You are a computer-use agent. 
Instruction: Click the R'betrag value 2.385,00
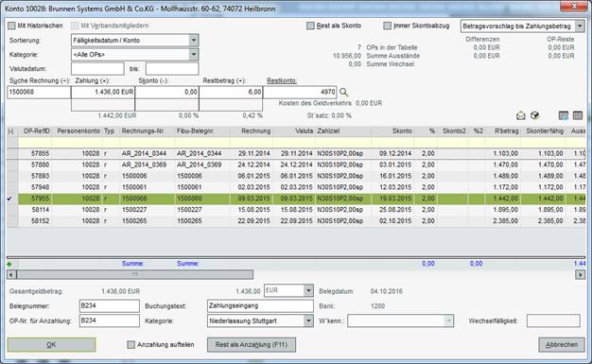click(506, 221)
